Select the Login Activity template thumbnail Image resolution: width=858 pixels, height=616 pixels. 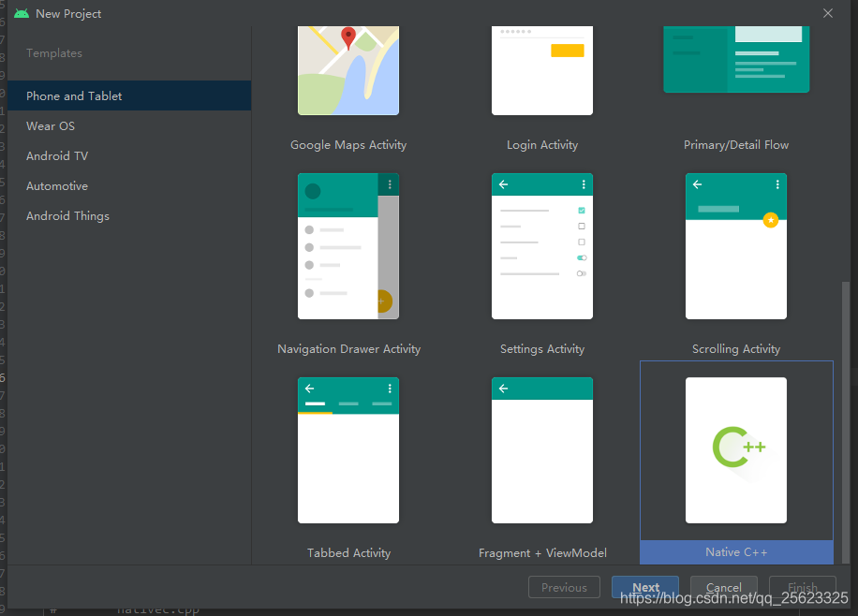point(541,70)
